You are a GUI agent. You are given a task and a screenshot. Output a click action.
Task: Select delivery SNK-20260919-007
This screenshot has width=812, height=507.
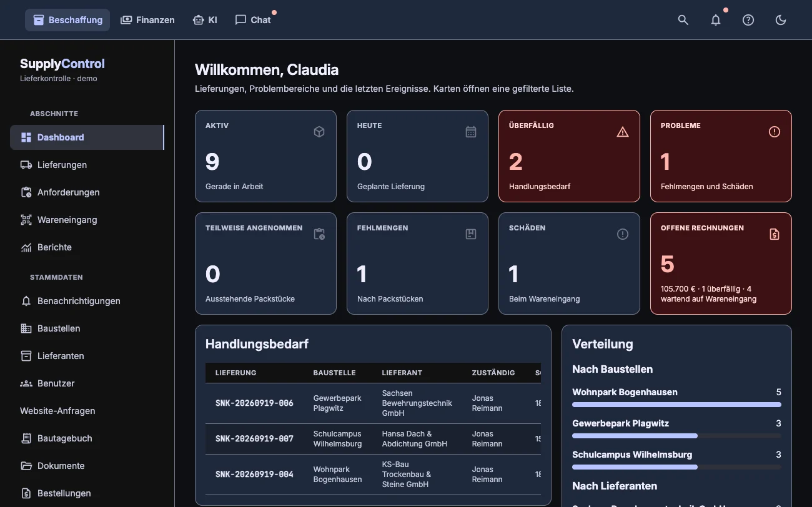[254, 439]
